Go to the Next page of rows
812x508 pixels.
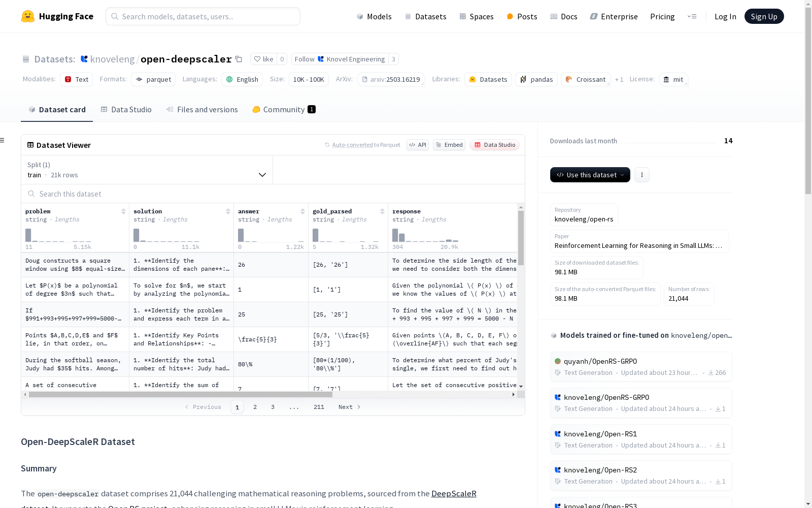[x=349, y=407]
